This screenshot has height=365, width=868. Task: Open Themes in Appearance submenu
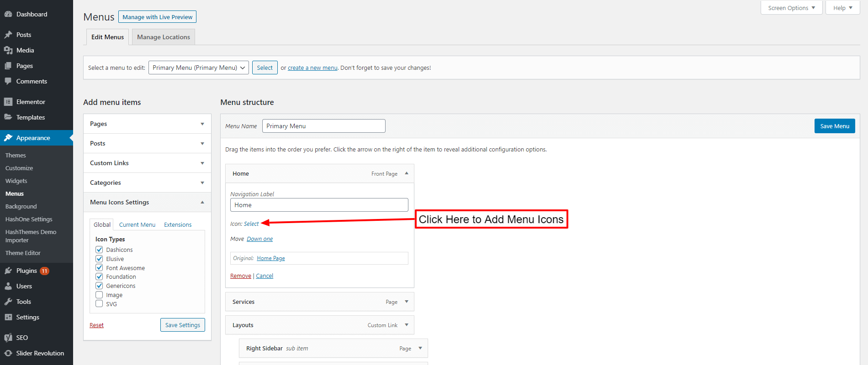(16, 155)
